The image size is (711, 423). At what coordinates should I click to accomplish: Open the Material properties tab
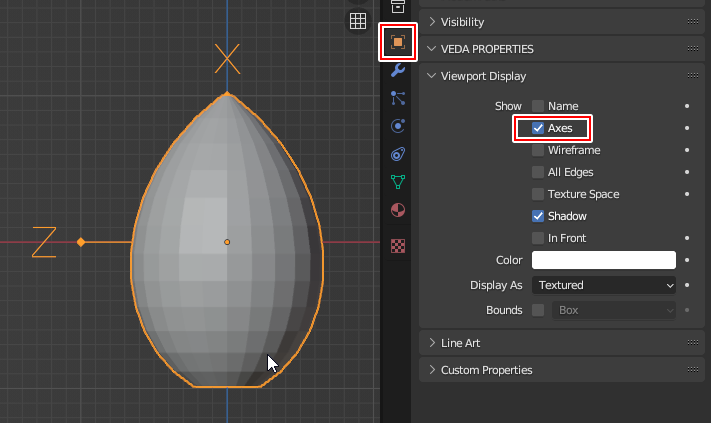point(397,210)
